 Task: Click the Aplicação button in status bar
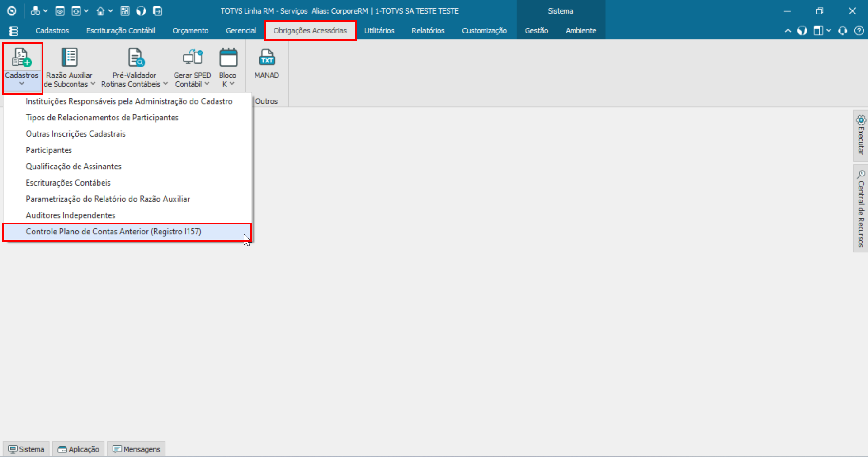tap(79, 449)
